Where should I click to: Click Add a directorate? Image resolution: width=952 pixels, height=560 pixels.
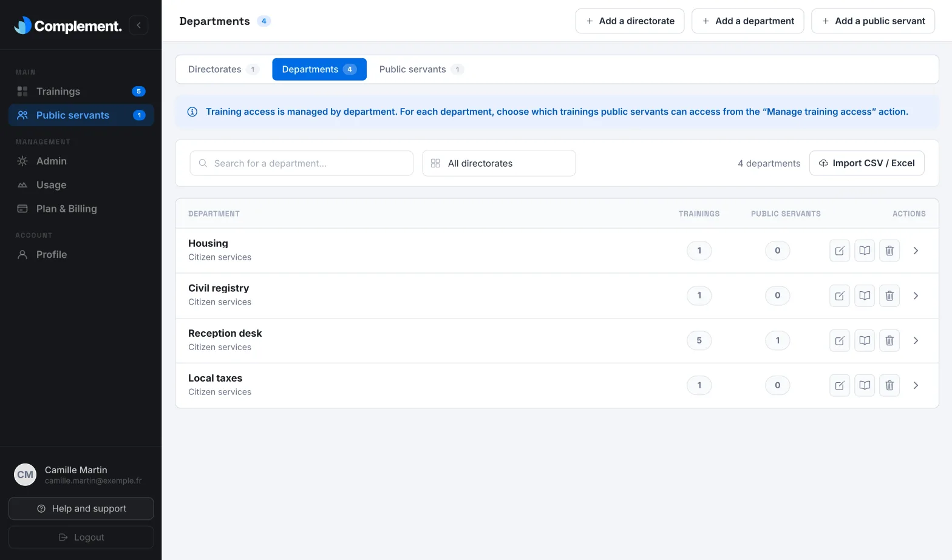(x=630, y=21)
